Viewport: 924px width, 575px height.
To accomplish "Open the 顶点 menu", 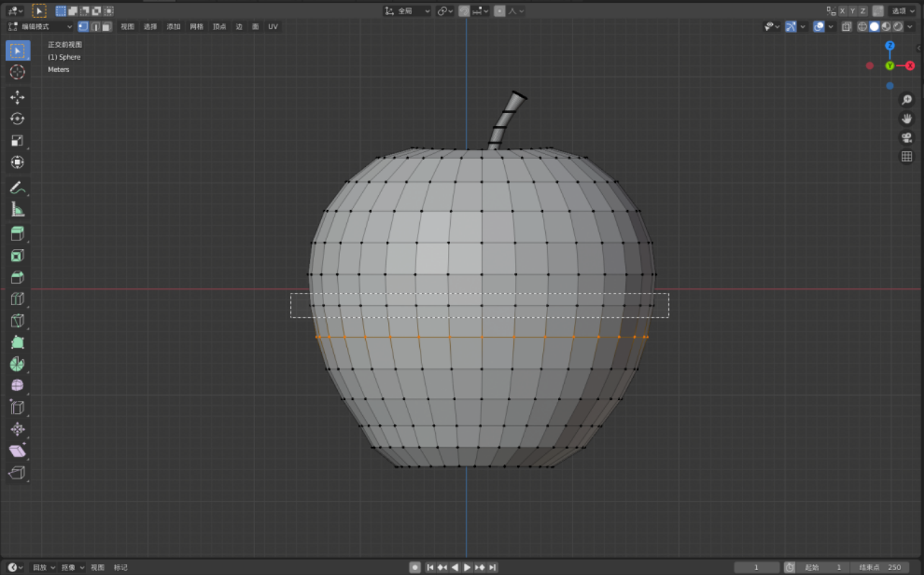I will click(x=220, y=26).
